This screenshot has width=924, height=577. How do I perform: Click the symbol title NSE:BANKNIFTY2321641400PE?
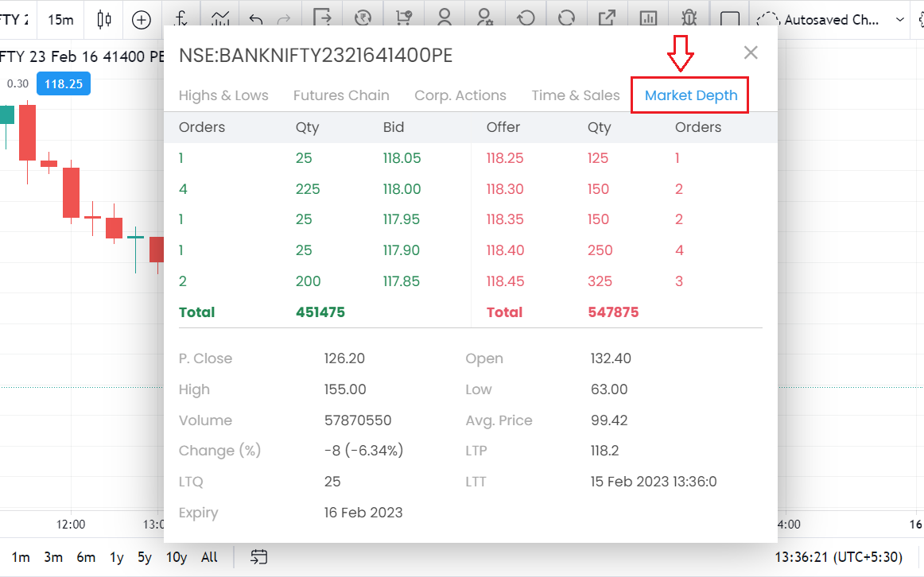pyautogui.click(x=316, y=56)
